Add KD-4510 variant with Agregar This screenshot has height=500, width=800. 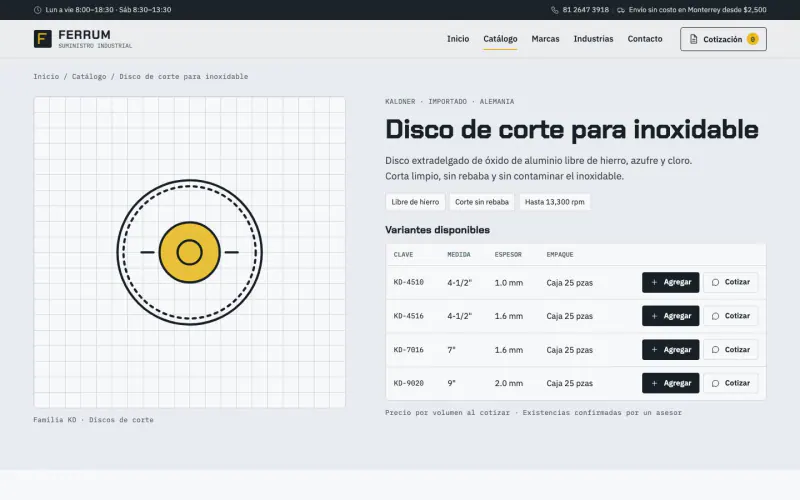(x=670, y=282)
